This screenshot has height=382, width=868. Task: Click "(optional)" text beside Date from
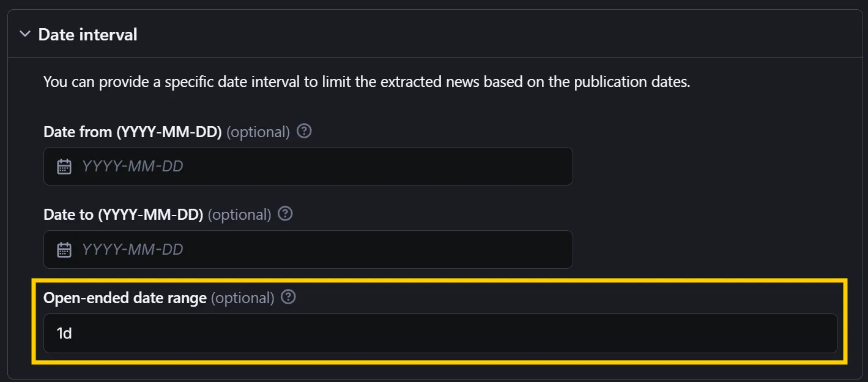click(x=258, y=132)
